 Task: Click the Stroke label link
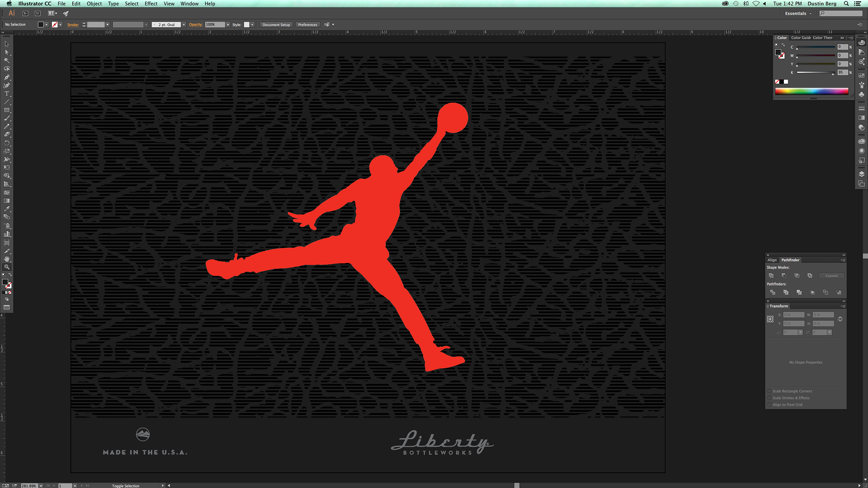pyautogui.click(x=73, y=25)
